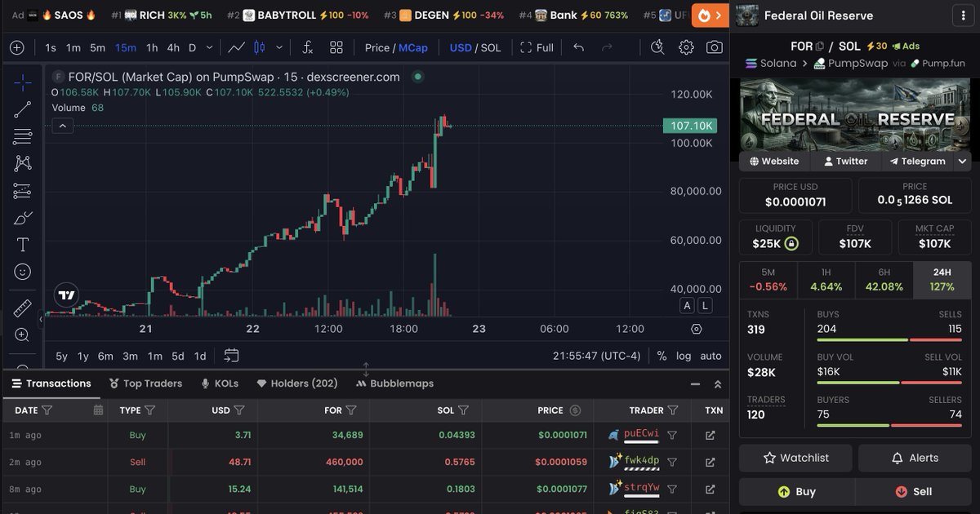The width and height of the screenshot is (980, 514).
Task: Open the date picker in DATE column
Action: pos(99,410)
